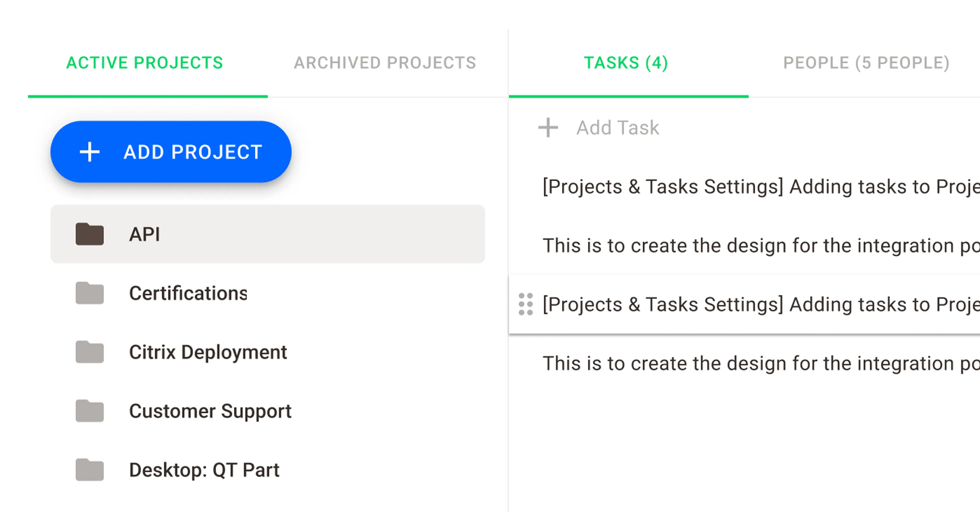Click the Certifications folder icon

click(90, 293)
